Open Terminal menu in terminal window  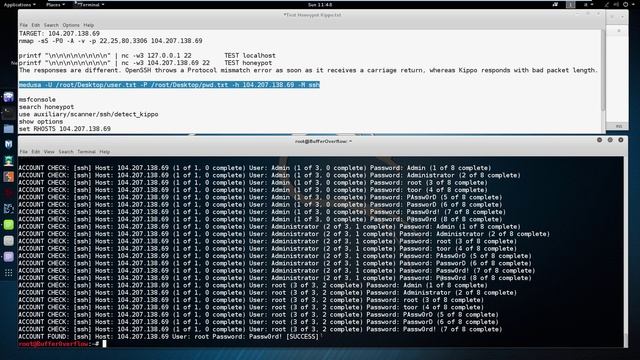coord(87,152)
